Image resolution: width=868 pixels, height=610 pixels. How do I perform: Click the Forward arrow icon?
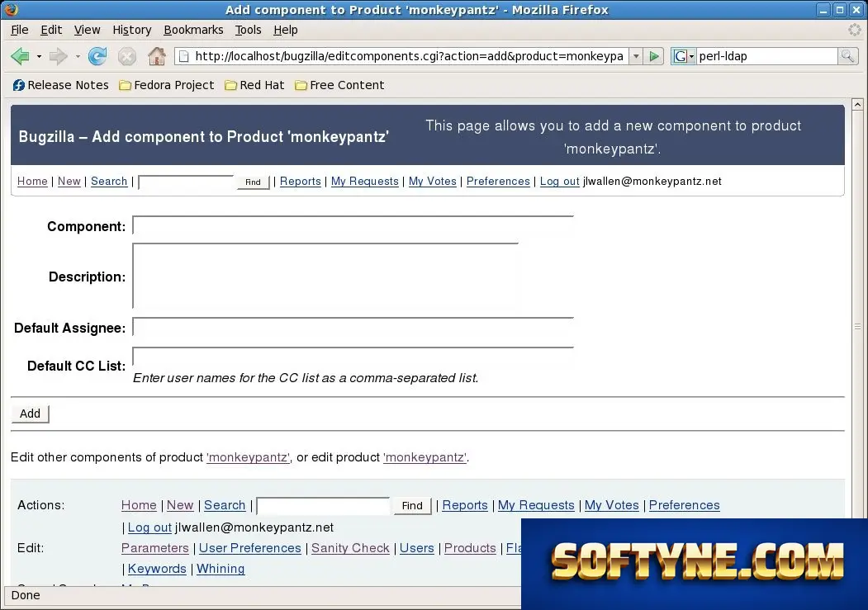pyautogui.click(x=58, y=56)
